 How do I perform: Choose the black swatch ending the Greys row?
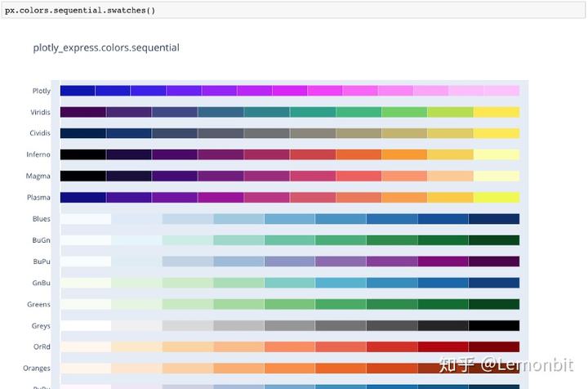coord(494,325)
